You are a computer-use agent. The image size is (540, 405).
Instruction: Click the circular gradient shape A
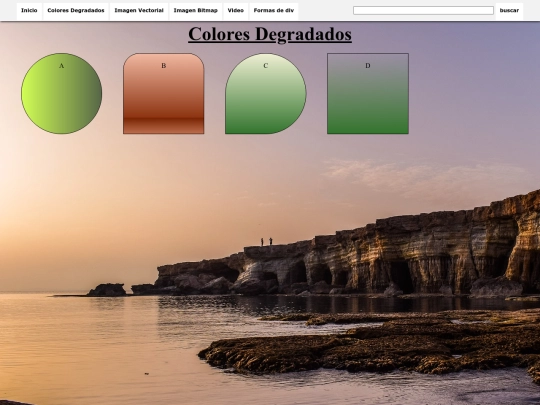click(62, 93)
